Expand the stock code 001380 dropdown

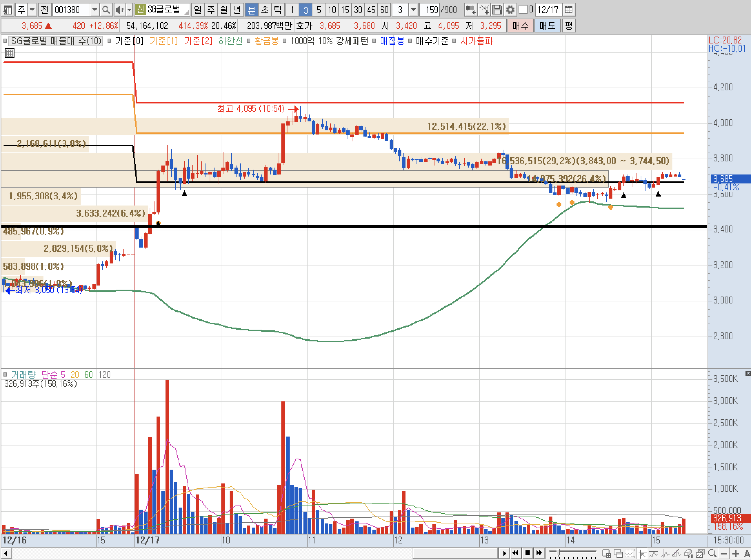pyautogui.click(x=94, y=10)
